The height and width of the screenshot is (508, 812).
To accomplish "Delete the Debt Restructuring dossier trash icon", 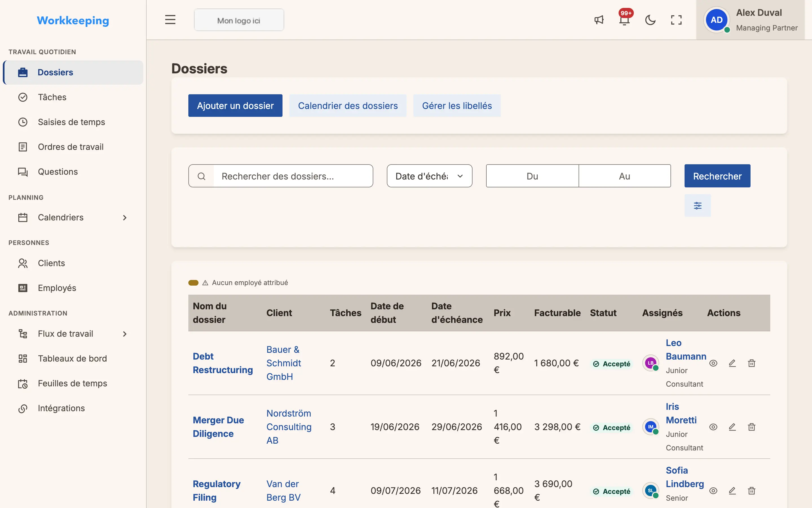I will click(x=752, y=363).
